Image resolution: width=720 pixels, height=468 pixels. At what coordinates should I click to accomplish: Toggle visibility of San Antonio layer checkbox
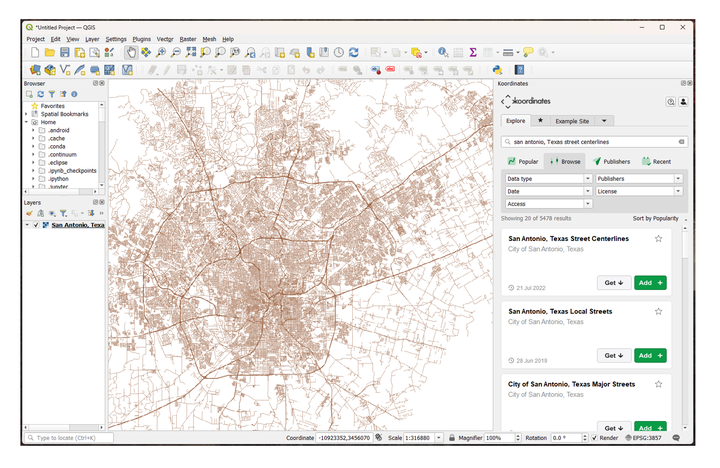pos(36,225)
